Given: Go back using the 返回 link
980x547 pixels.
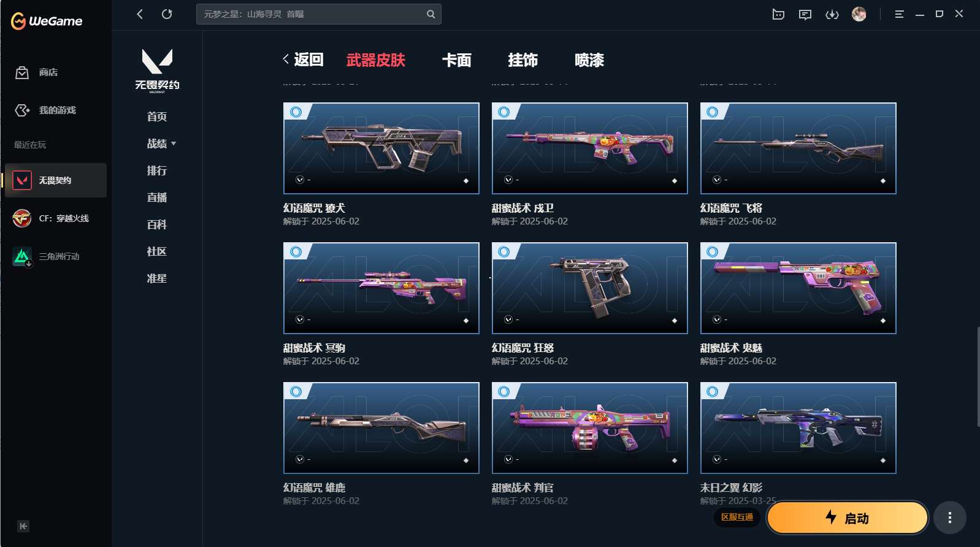Looking at the screenshot, I should (x=303, y=59).
